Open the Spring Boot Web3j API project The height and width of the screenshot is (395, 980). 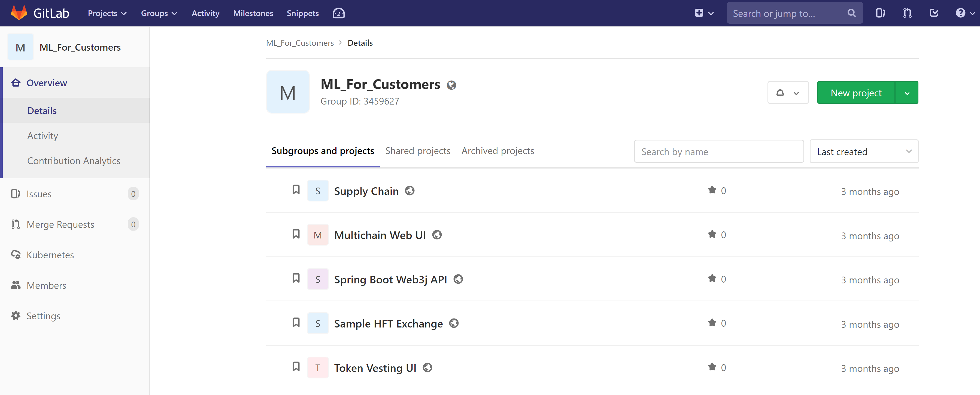point(390,279)
